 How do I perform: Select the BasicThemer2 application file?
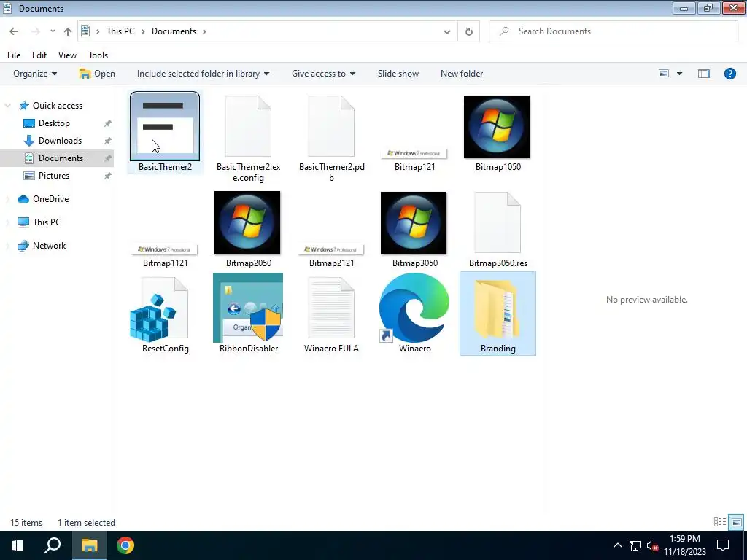click(165, 132)
